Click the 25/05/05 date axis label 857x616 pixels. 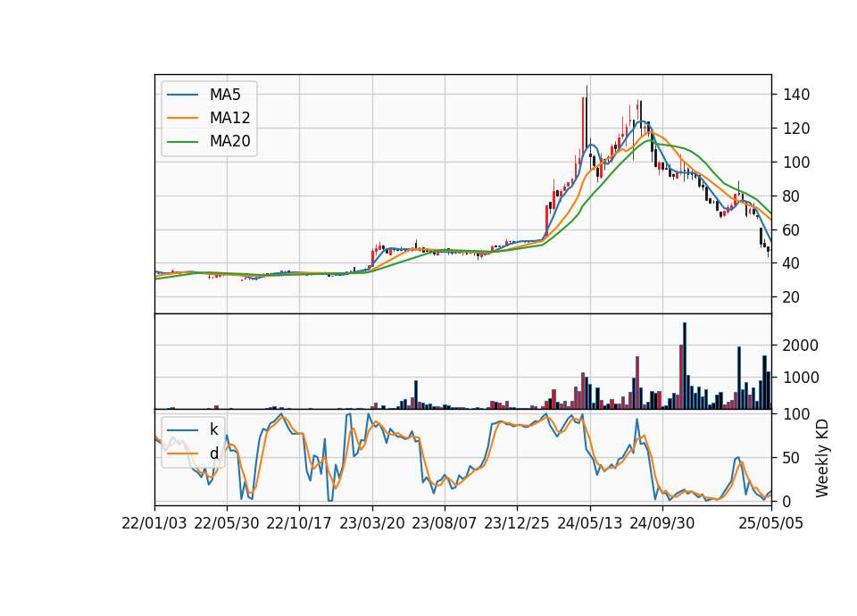pos(771,523)
